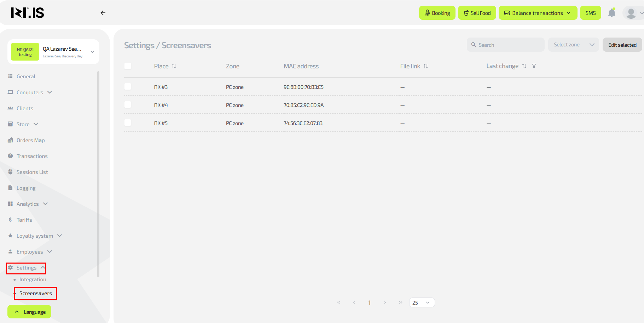Toggle the select-all header checkbox
The width and height of the screenshot is (644, 323).
(x=128, y=66)
